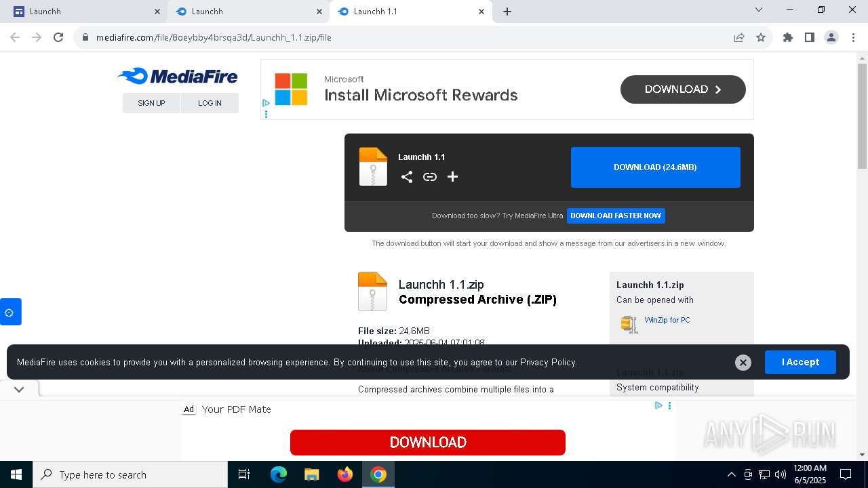This screenshot has height=488, width=868.
Task: Click the Install Microsoft Rewards ad text
Action: (421, 95)
